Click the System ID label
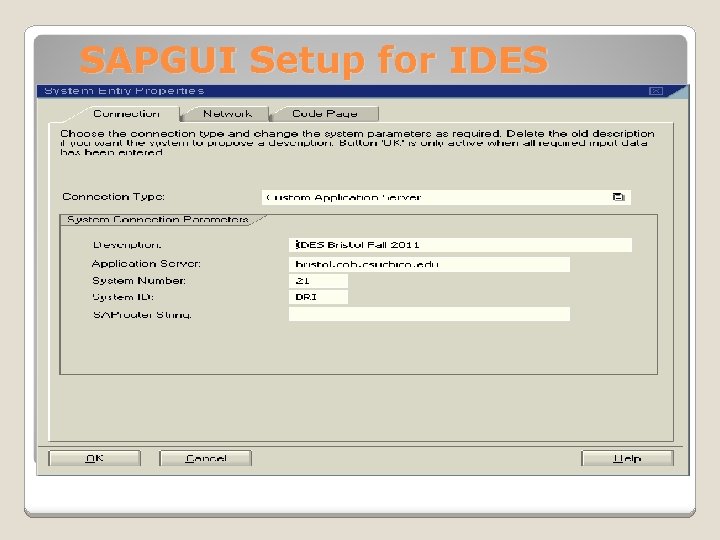This screenshot has height=540, width=720. (x=123, y=297)
